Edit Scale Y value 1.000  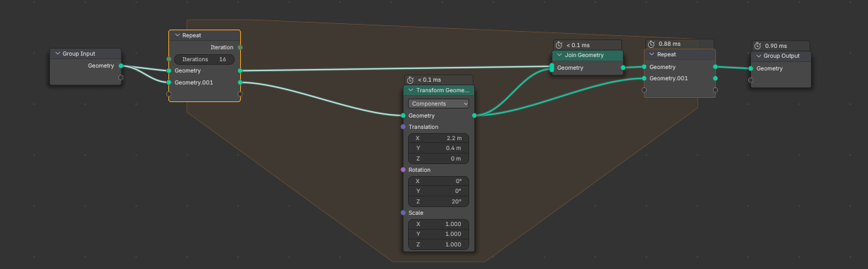439,234
